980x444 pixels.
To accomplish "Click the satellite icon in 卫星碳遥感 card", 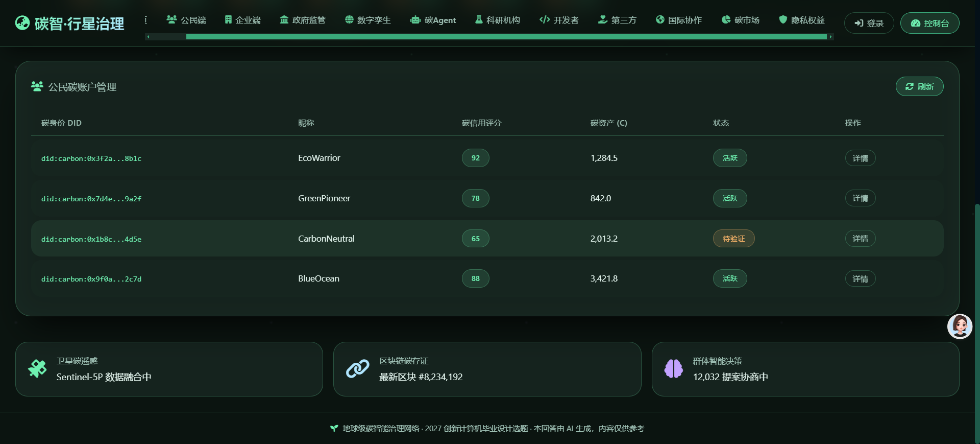I will [37, 368].
